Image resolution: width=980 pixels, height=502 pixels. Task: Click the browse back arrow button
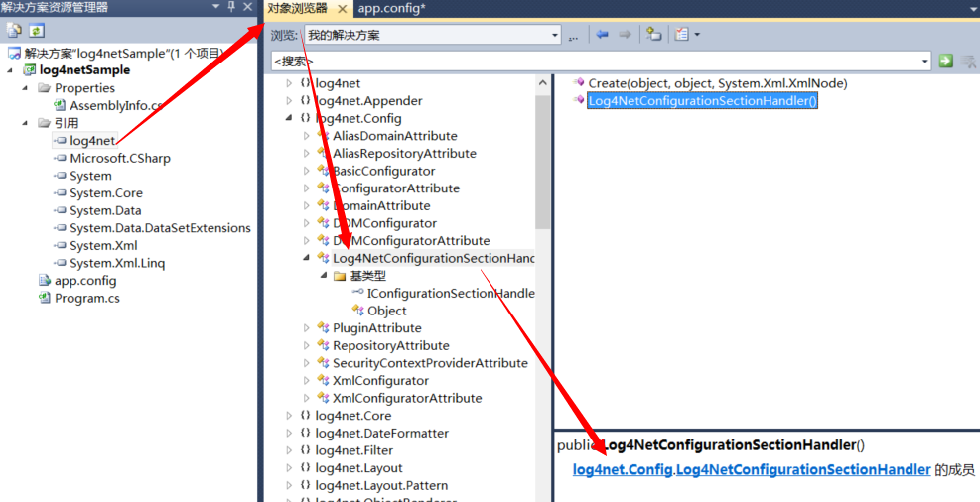tap(603, 35)
